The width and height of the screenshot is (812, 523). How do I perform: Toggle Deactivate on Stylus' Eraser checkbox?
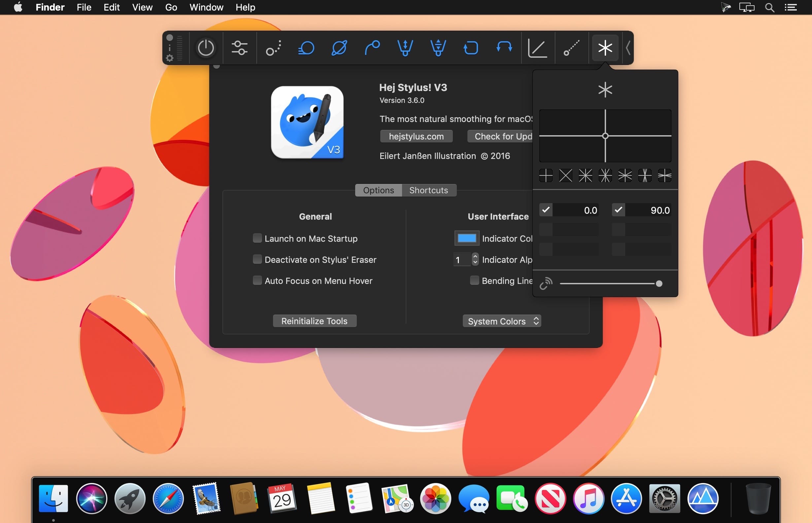[257, 260]
